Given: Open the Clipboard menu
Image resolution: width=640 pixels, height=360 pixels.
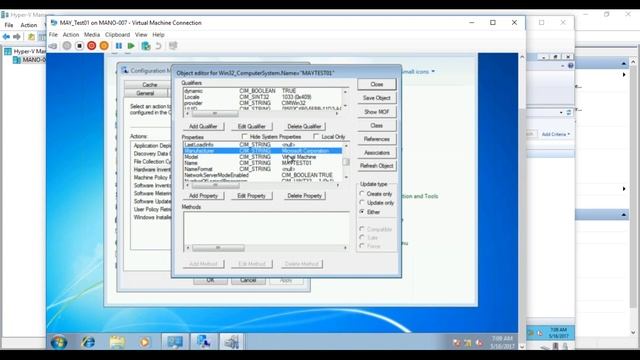Looking at the screenshot, I should (118, 35).
